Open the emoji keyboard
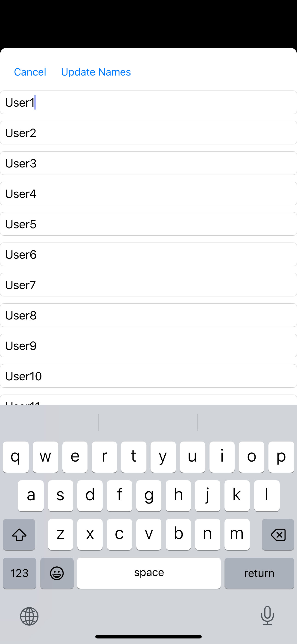Viewport: 297px width, 644px height. tap(57, 573)
